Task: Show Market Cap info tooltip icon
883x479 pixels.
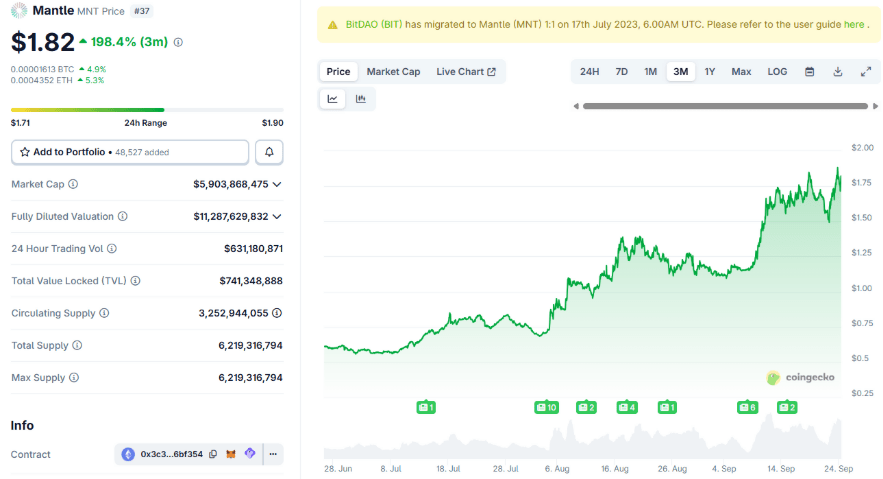Action: tap(73, 184)
